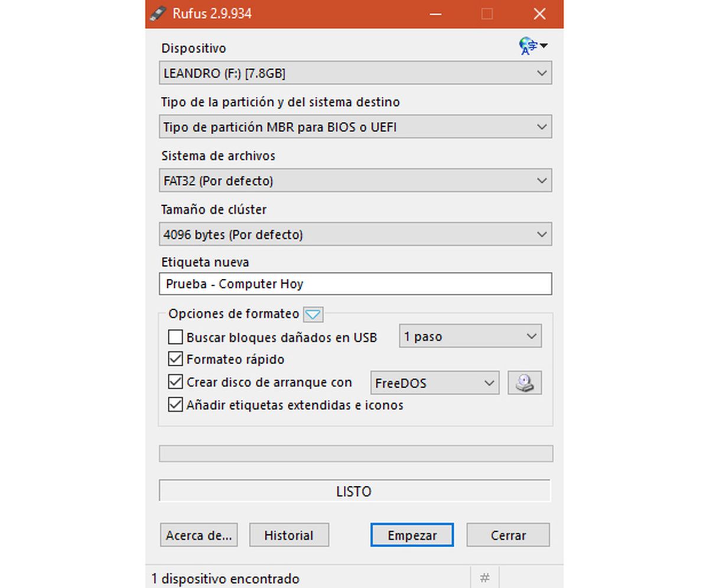Collapse the Opciones de formateo blue arrow
The image size is (709, 588).
tap(313, 314)
